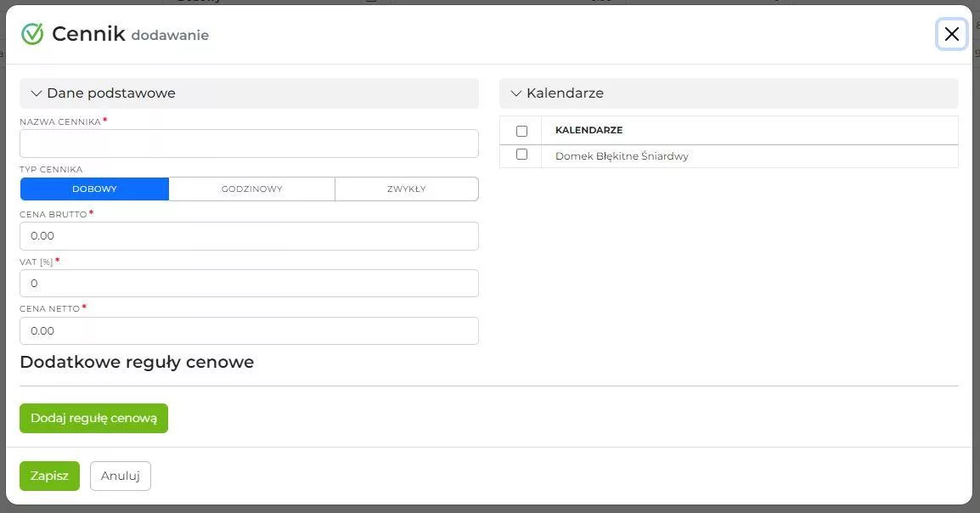Viewport: 980px width, 513px height.
Task: Click into the Cena brutto field
Action: pyautogui.click(x=249, y=236)
